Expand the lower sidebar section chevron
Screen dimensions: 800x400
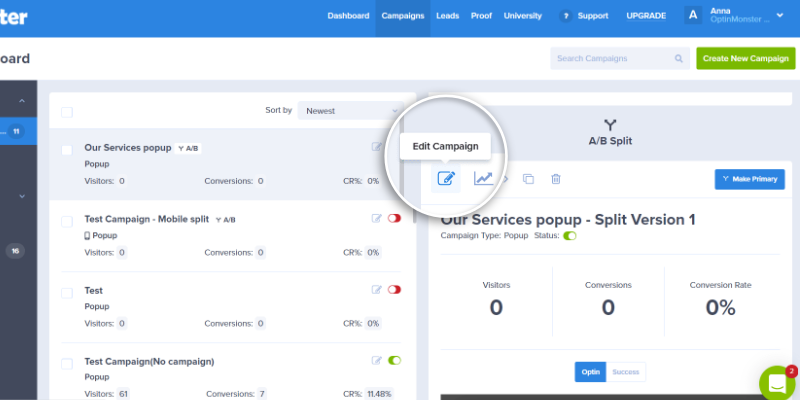[x=22, y=196]
